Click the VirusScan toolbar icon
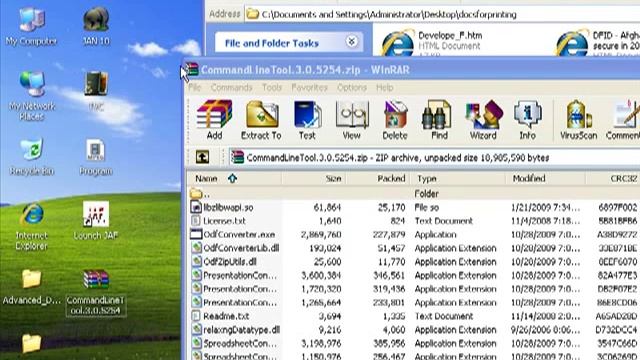Image resolution: width=640 pixels, height=360 pixels. 578,120
